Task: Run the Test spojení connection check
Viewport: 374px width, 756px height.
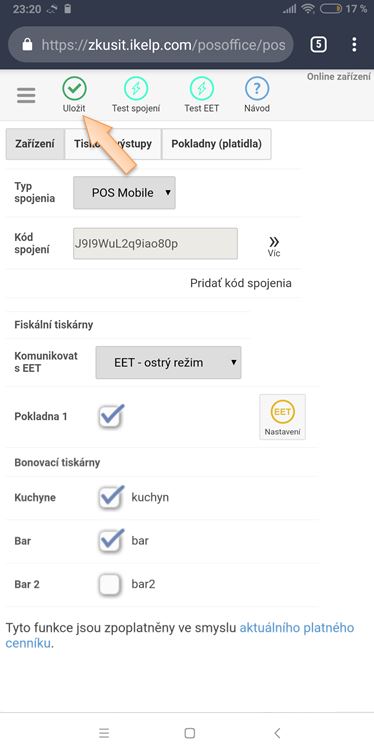Action: (136, 89)
